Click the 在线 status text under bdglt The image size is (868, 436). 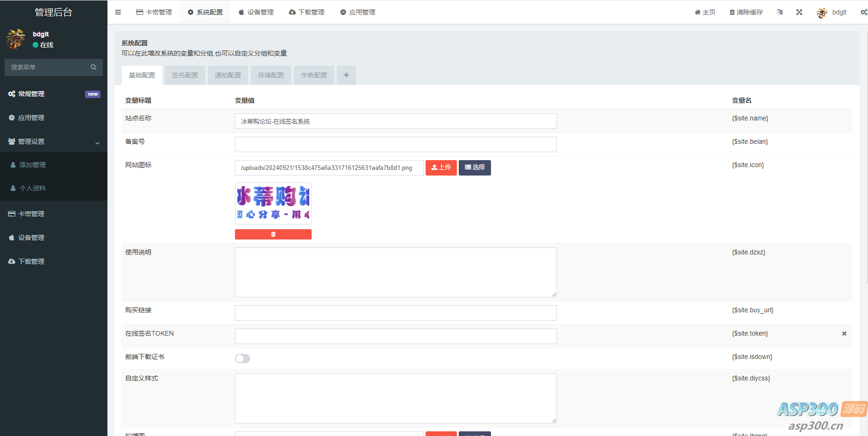47,45
